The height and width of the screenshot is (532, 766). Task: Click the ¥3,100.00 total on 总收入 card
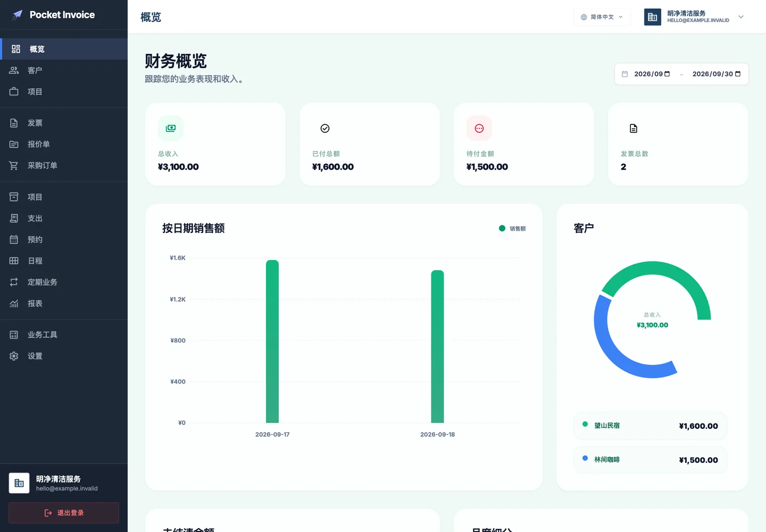(178, 167)
